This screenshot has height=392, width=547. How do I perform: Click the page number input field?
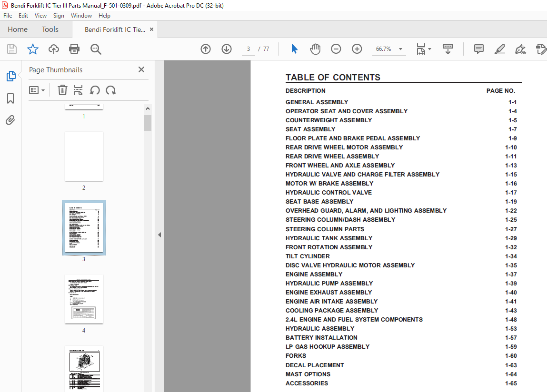[x=249, y=49]
